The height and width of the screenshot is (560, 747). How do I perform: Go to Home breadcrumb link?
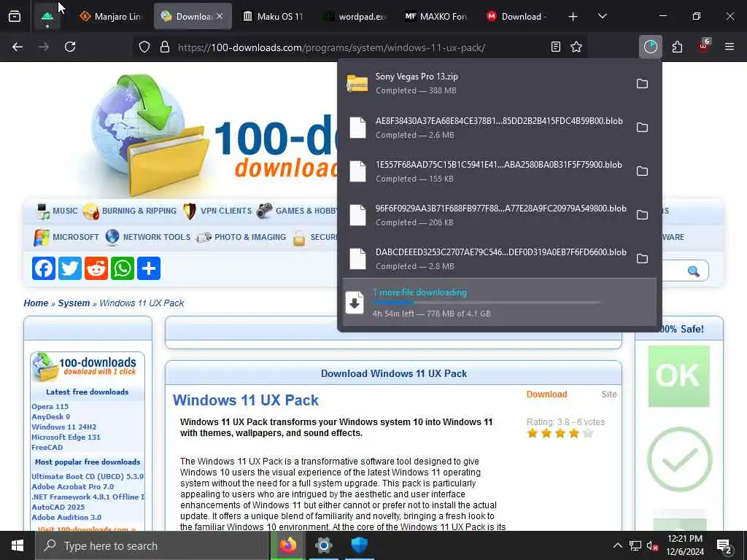click(x=36, y=303)
